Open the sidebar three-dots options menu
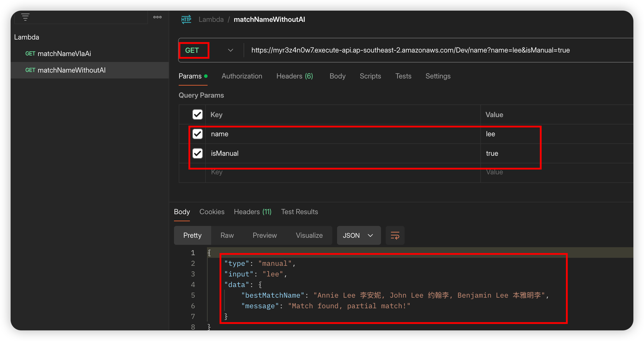Screen dimensions: 644x341 coord(157,17)
